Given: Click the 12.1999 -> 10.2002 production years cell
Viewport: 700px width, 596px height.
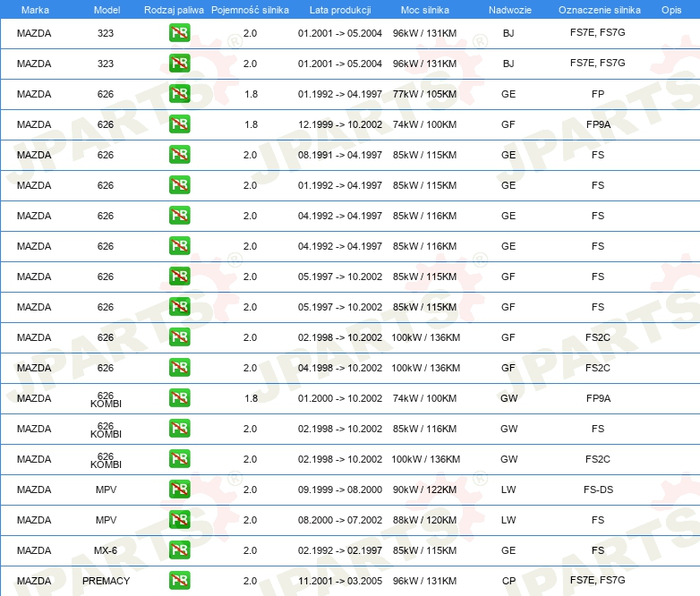Looking at the screenshot, I should point(340,124).
